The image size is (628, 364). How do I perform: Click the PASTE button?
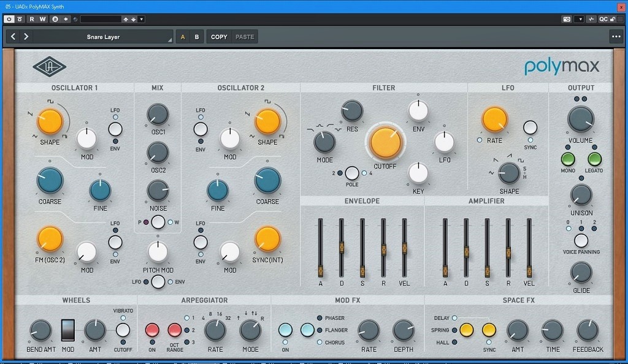click(245, 37)
